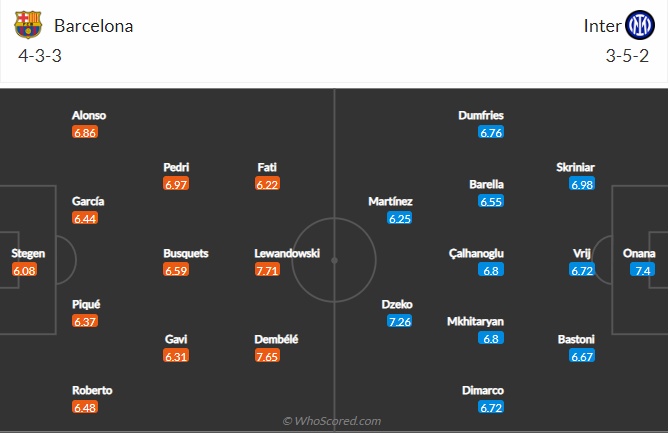The height and width of the screenshot is (433, 669).
Task: Click the Barcelona club crest
Action: coord(29,25)
